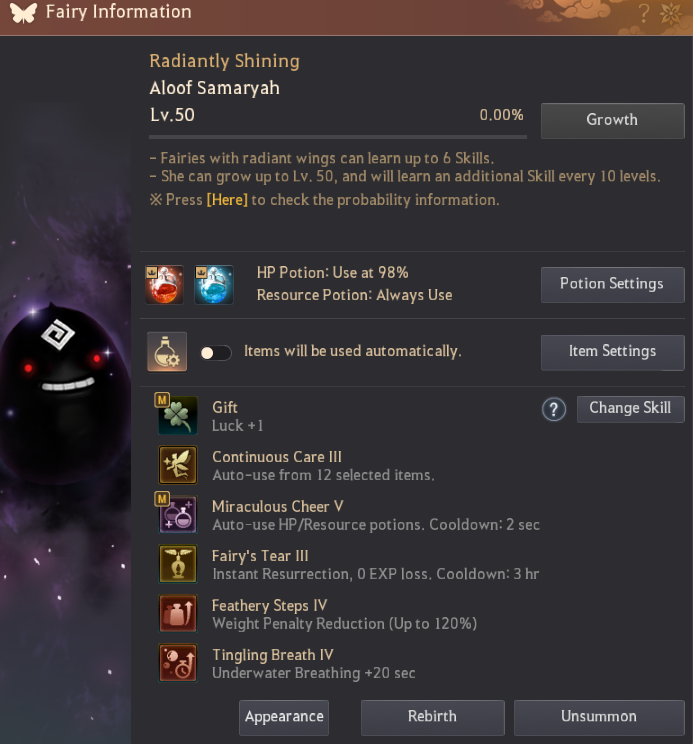Screen dimensions: 693x744
Task: Select the Fairy's Tear III skill icon
Action: coord(177,564)
